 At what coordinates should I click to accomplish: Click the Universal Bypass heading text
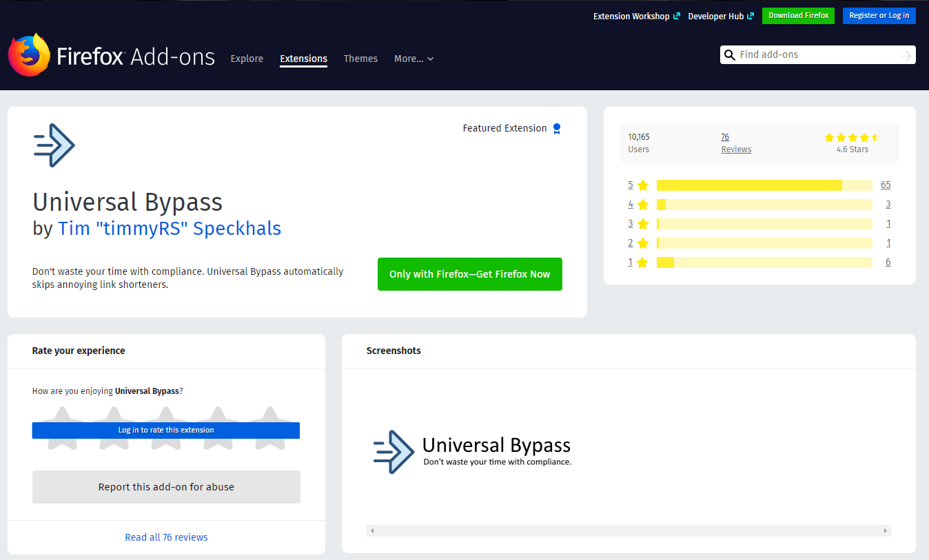(127, 202)
